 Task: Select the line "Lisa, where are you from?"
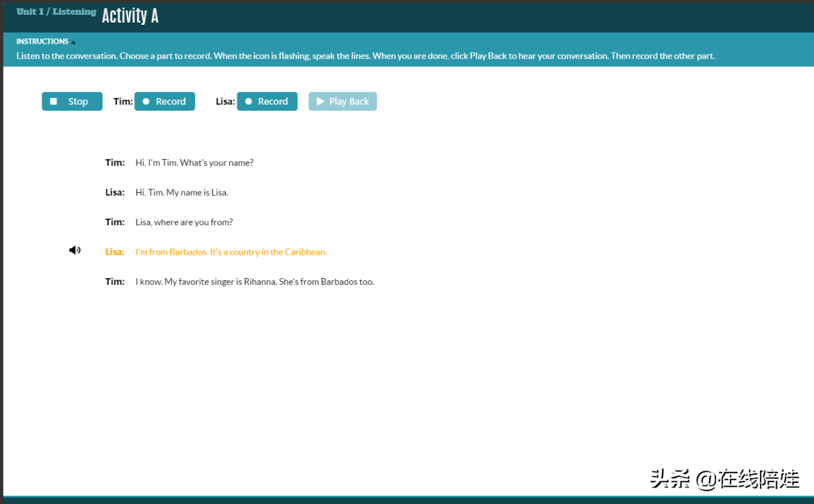(185, 222)
